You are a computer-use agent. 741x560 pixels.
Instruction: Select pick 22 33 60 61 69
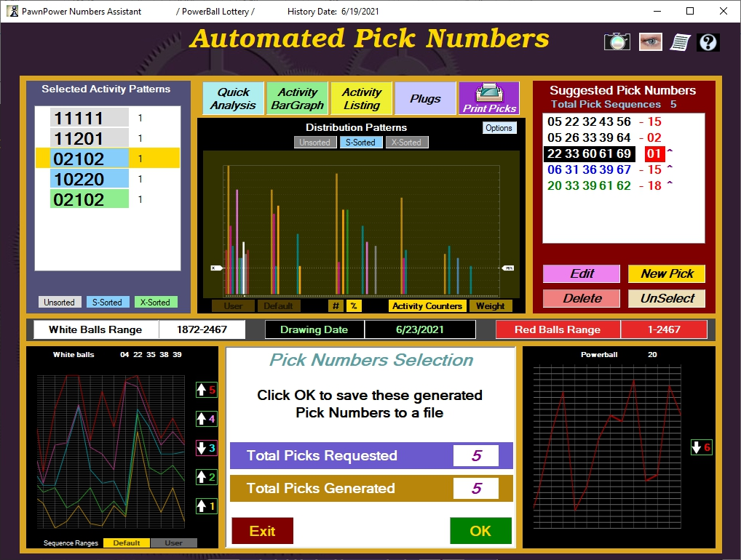coord(589,154)
